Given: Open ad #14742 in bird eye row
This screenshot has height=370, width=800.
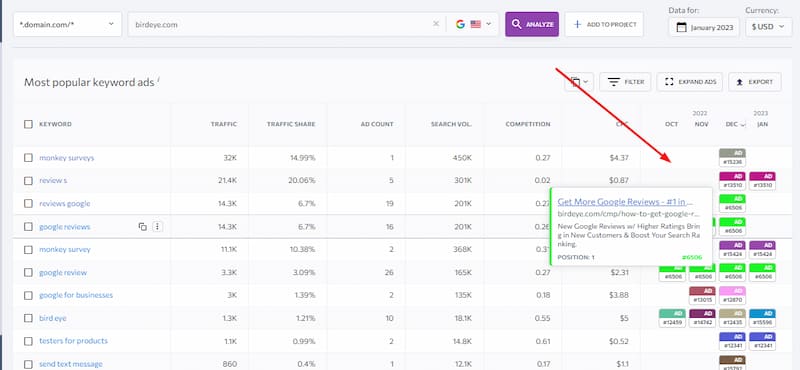Looking at the screenshot, I should (x=702, y=318).
